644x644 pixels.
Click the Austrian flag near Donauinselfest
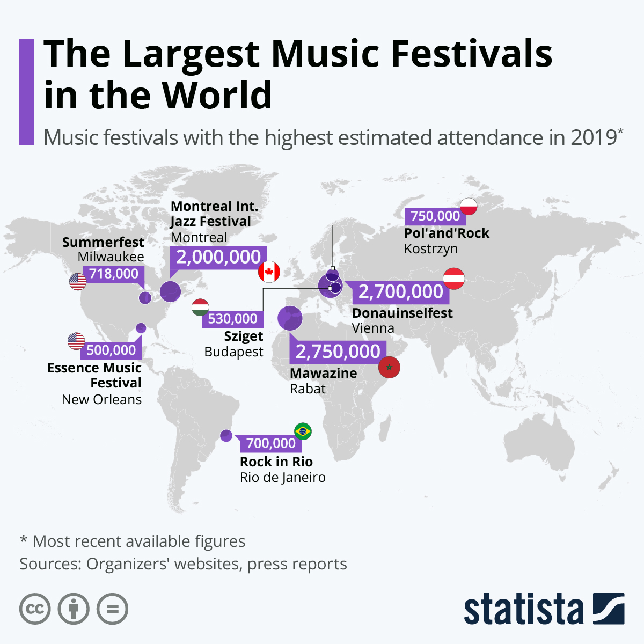click(454, 279)
